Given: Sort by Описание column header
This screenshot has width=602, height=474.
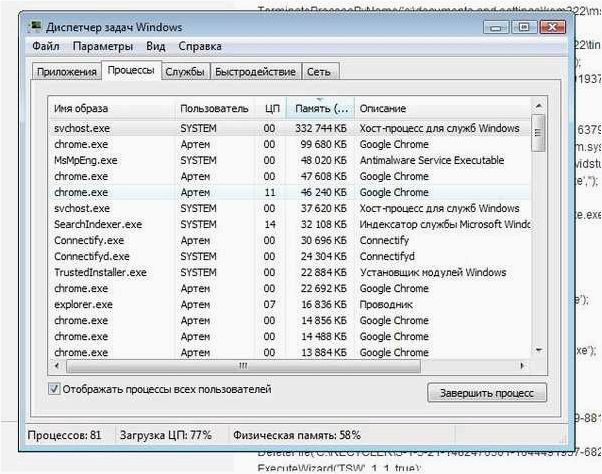Looking at the screenshot, I should coord(442,109).
